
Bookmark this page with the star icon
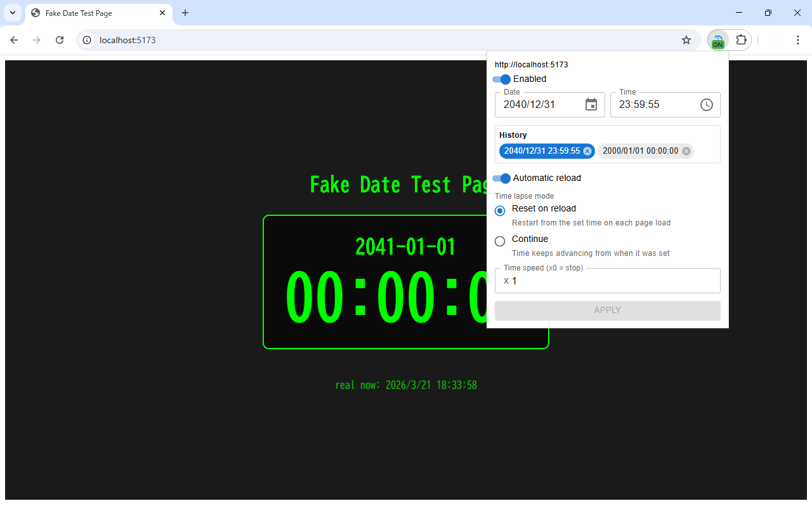pos(686,40)
